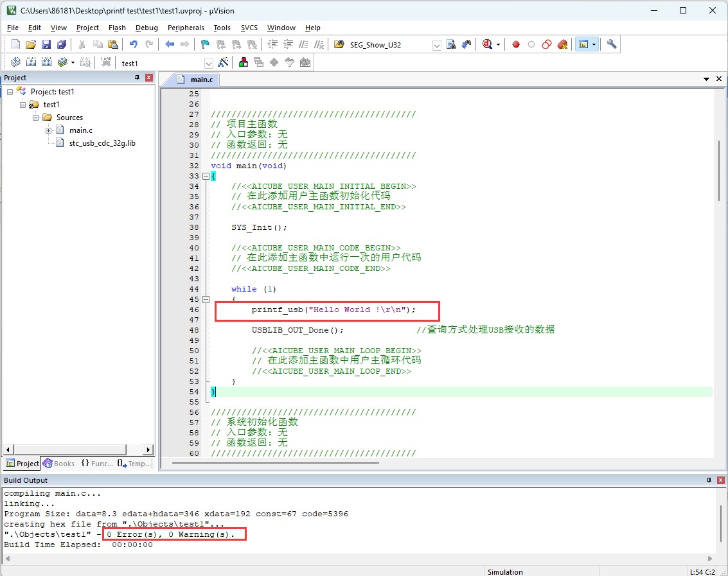
Task: Switch to the Books panel tab
Action: (x=59, y=464)
